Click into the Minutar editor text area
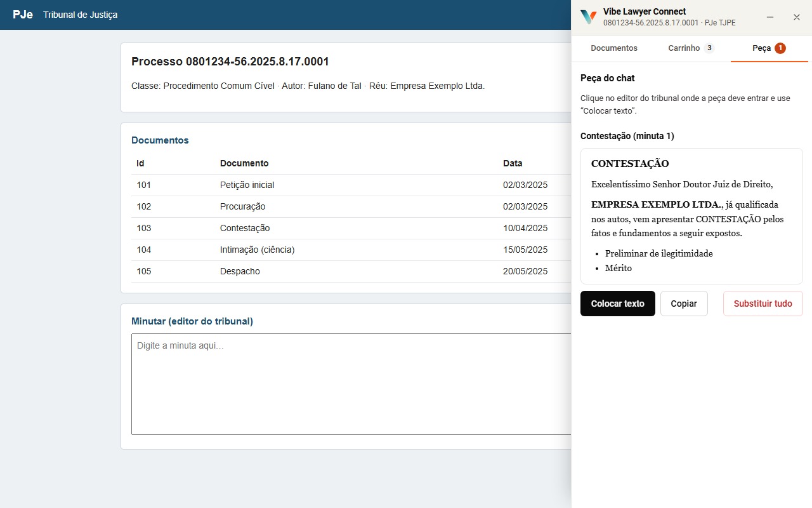Viewport: 812px width, 508px height. click(351, 384)
